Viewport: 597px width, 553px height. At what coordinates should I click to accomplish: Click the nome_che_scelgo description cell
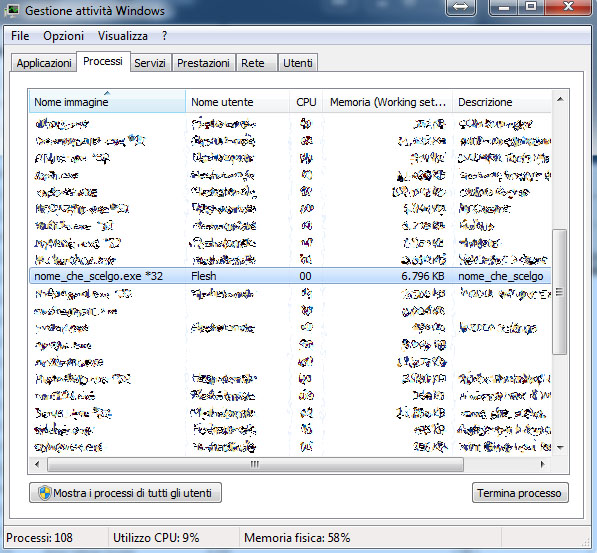click(500, 276)
